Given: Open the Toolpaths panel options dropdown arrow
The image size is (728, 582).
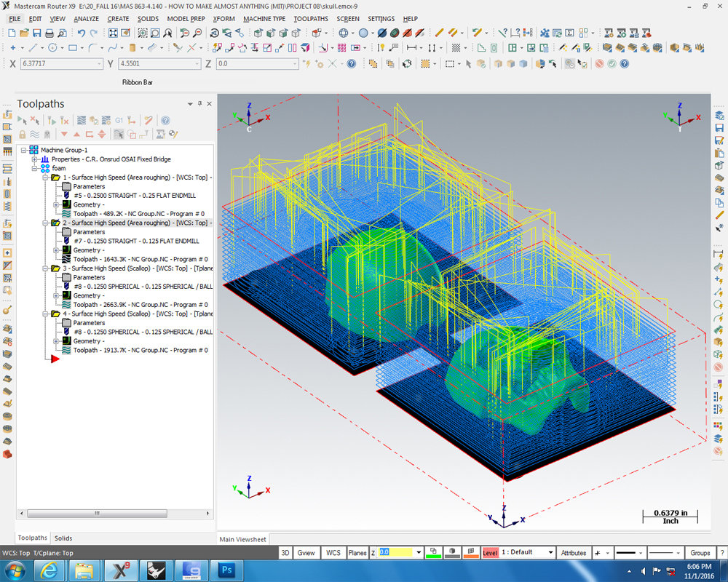Looking at the screenshot, I should click(190, 104).
